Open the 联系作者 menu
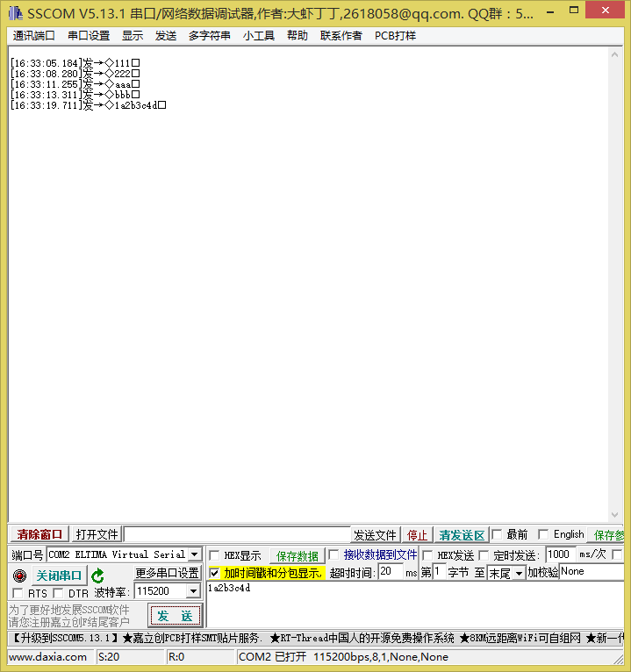Image resolution: width=631 pixels, height=672 pixels. 341,36
